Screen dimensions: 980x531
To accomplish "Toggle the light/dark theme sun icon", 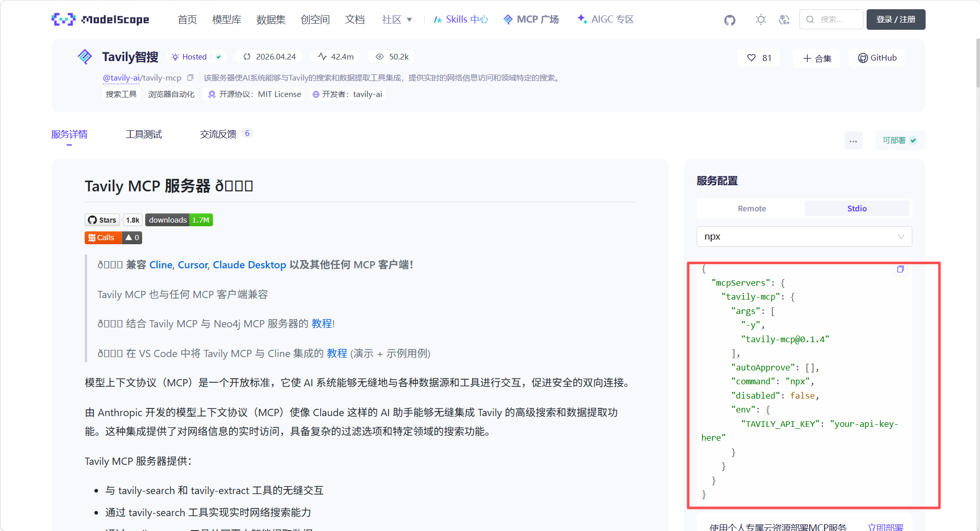I will coord(760,19).
